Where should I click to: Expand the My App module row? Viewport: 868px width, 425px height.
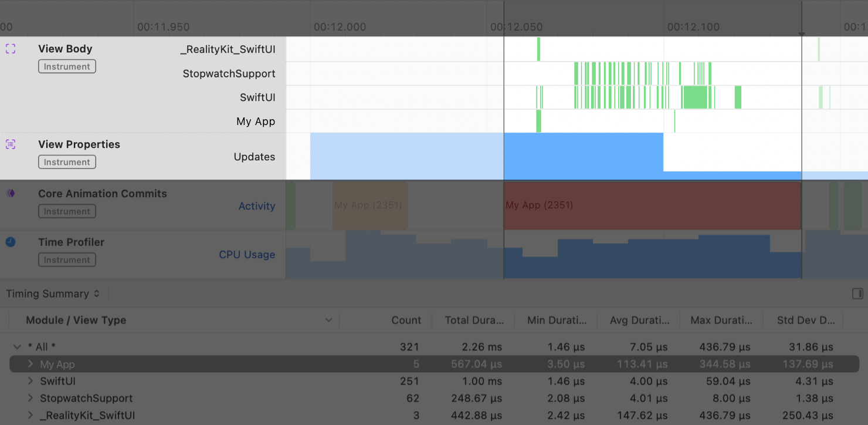tap(29, 364)
